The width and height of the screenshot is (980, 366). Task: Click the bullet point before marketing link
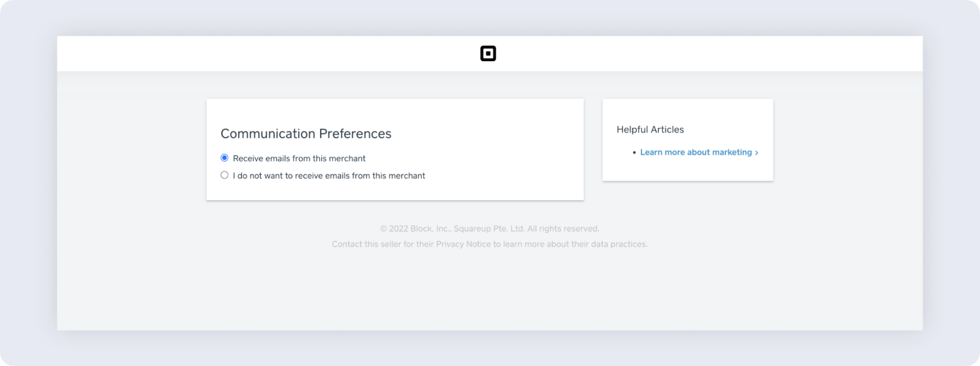point(634,153)
